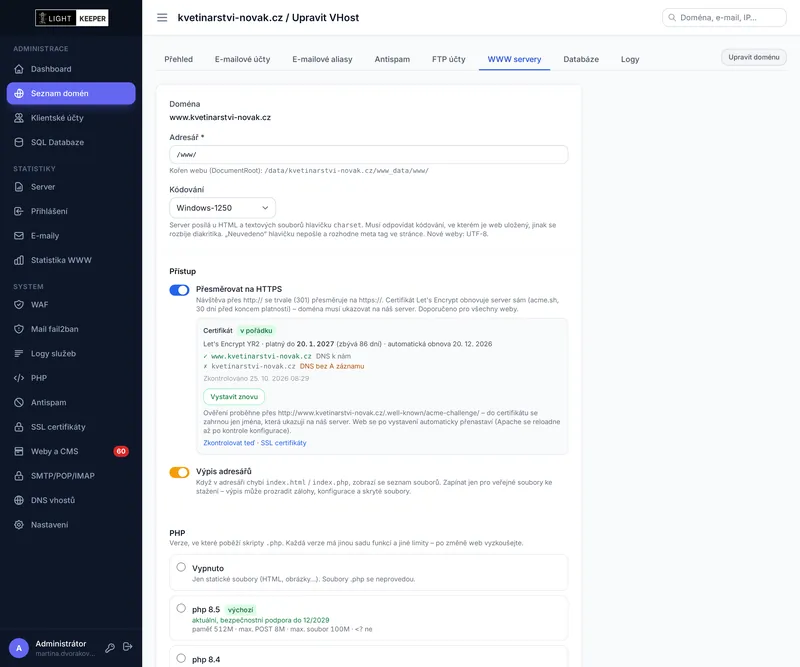Switch to the Přehled tab
Image resolution: width=800 pixels, height=667 pixels.
(179, 59)
